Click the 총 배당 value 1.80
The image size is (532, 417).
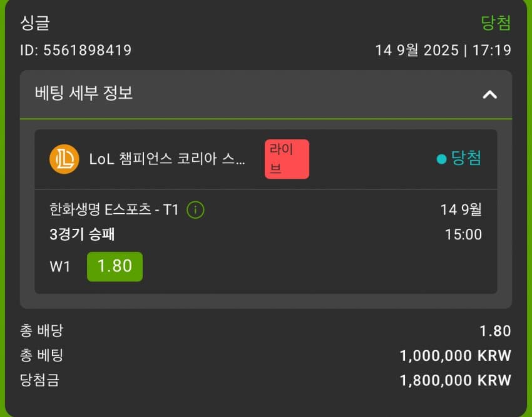[x=494, y=331]
